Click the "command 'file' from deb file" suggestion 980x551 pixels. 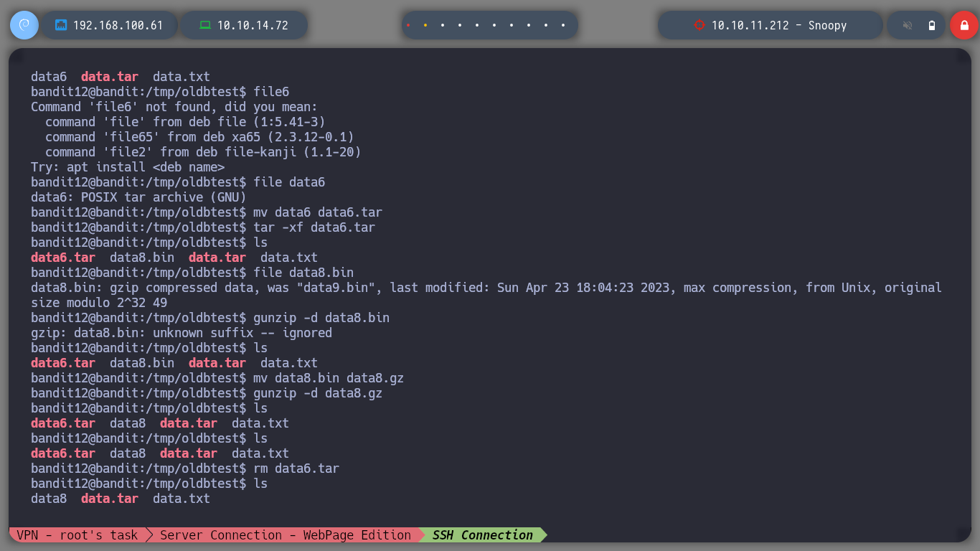185,122
